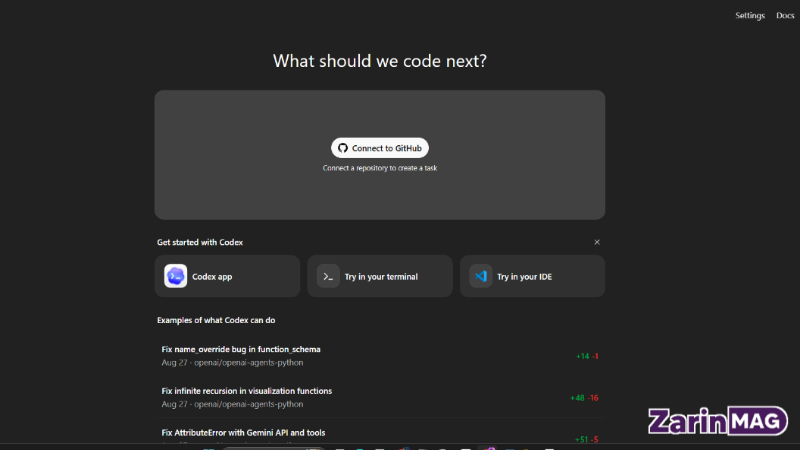Click the '+14 -1' diff stats
This screenshot has width=800, height=450.
point(587,356)
